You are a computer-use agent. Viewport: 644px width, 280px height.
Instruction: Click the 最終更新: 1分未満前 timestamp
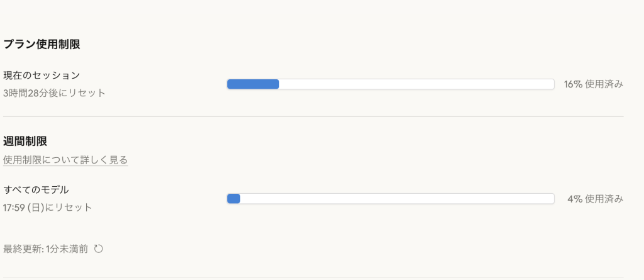tap(45, 249)
